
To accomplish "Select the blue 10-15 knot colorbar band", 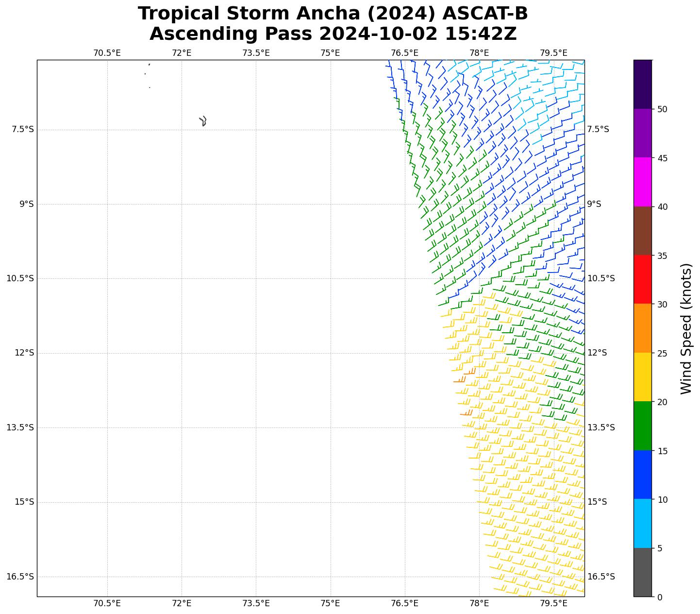I will [642, 475].
